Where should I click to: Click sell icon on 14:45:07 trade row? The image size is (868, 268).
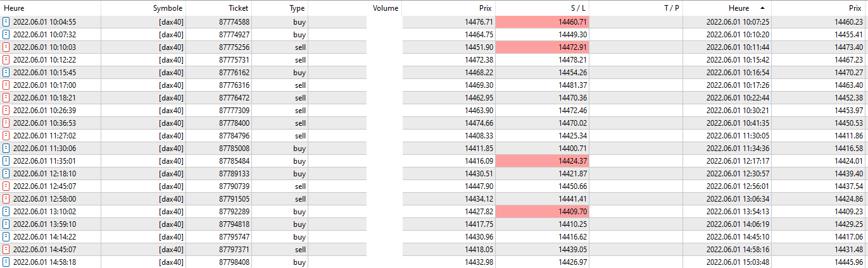point(6,249)
